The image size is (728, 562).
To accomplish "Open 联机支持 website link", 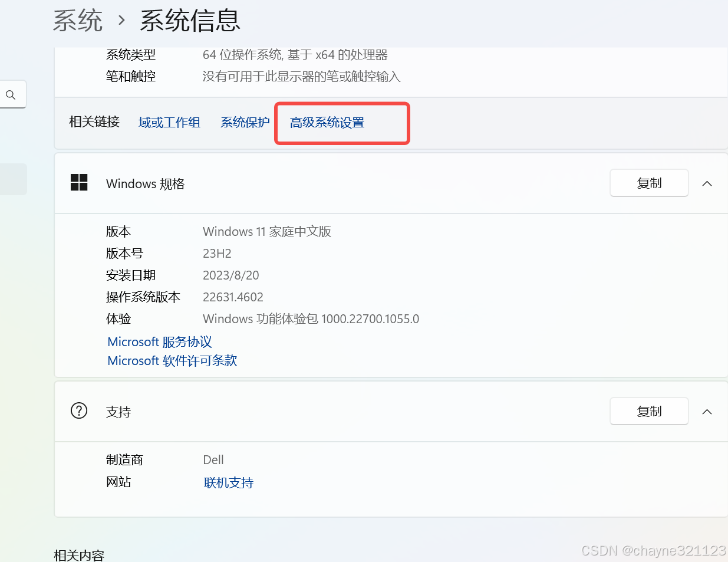I will coord(229,483).
